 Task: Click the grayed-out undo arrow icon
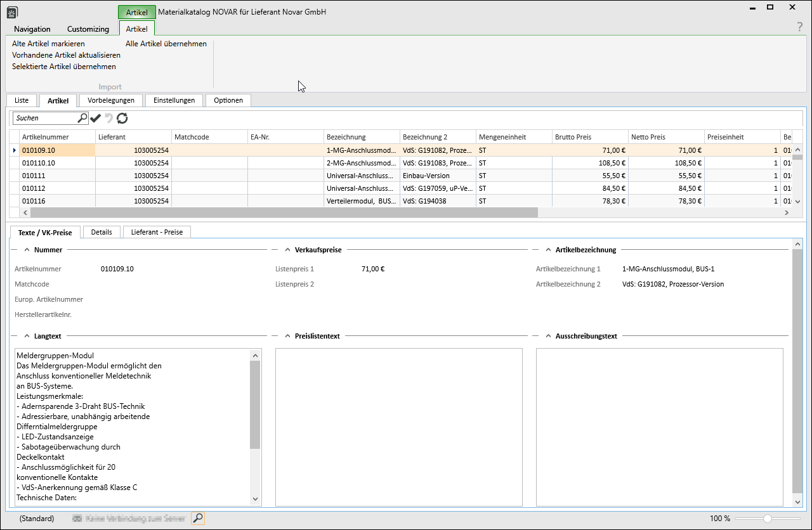point(109,118)
